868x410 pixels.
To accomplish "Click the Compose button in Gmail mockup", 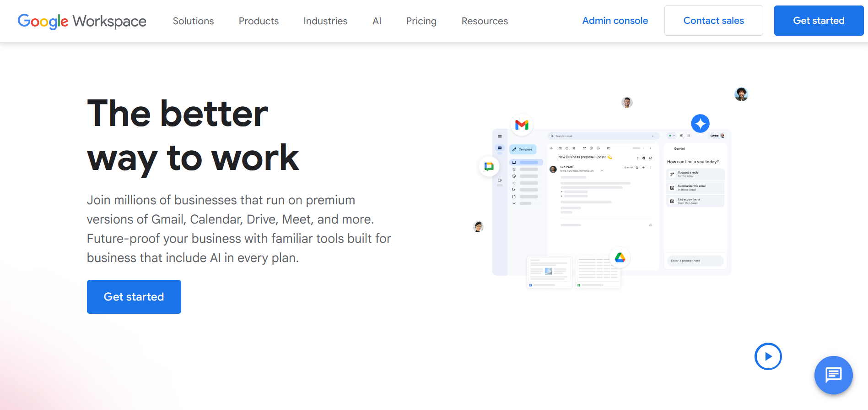I will pos(523,149).
